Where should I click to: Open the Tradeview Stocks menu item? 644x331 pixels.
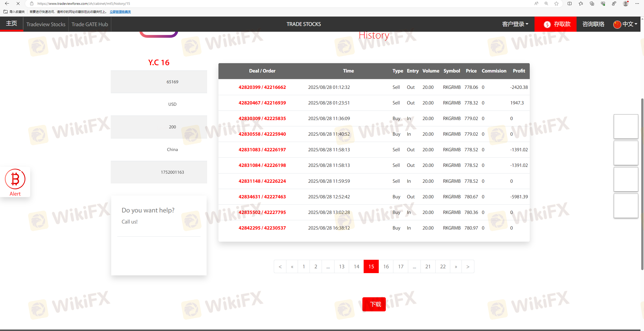tap(46, 24)
